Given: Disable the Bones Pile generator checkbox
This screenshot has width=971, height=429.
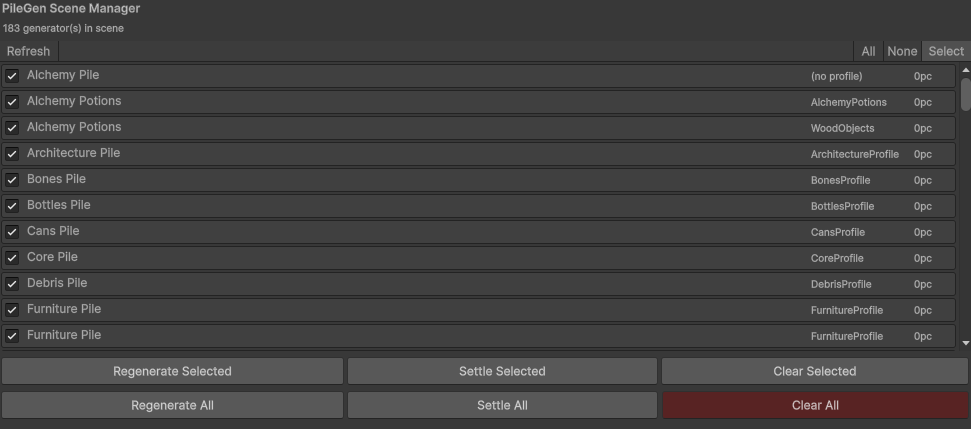Looking at the screenshot, I should pyautogui.click(x=12, y=180).
